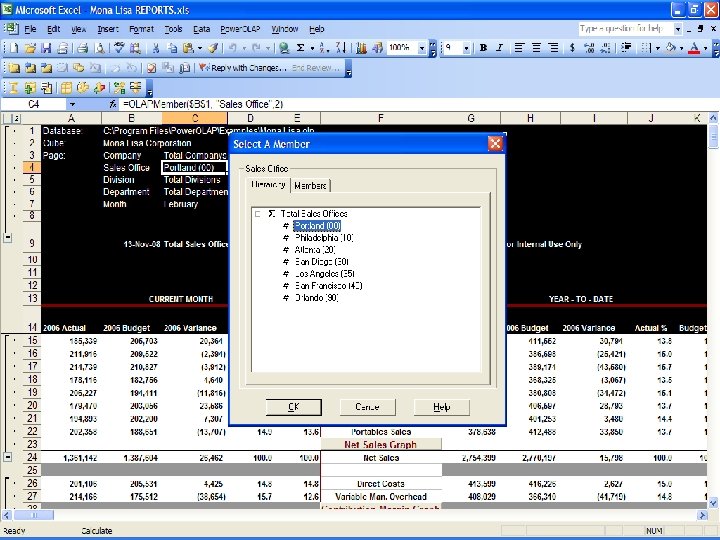Show outline level 1
Image resolution: width=720 pixels, height=540 pixels.
[6, 118]
